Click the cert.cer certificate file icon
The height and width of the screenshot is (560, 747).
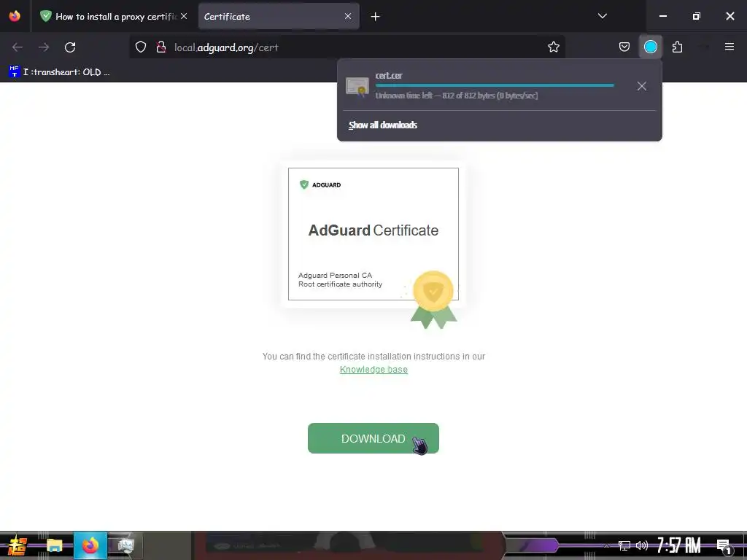pos(357,87)
